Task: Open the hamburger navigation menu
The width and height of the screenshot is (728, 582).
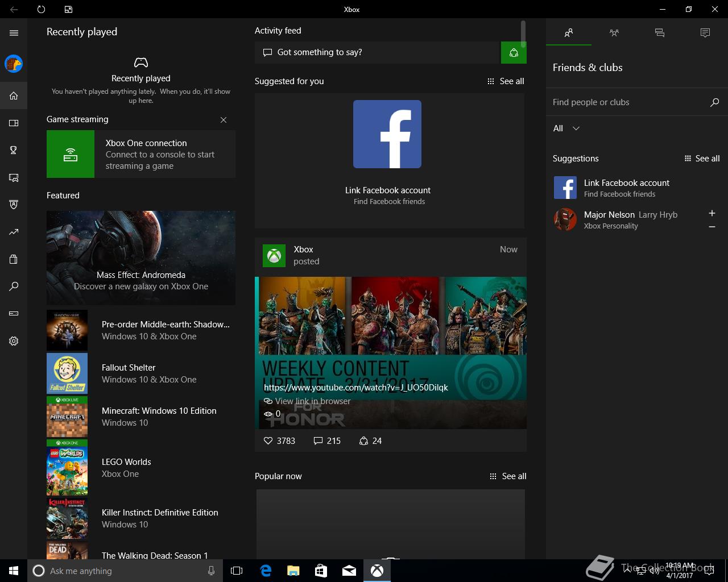Action: [x=14, y=33]
